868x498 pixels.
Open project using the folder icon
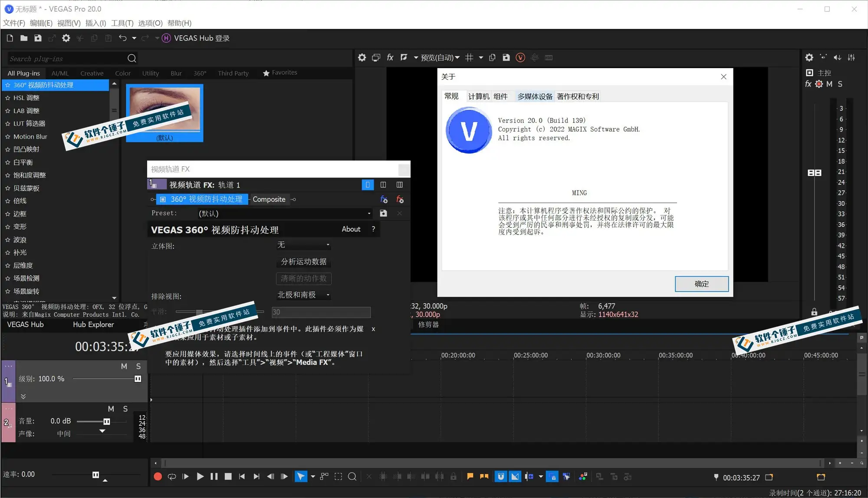[x=24, y=38]
